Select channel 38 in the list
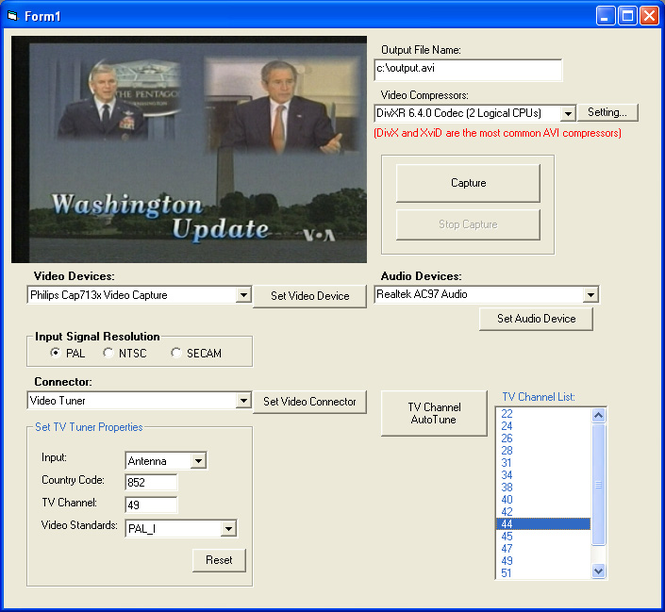The height and width of the screenshot is (612, 665). tap(543, 488)
